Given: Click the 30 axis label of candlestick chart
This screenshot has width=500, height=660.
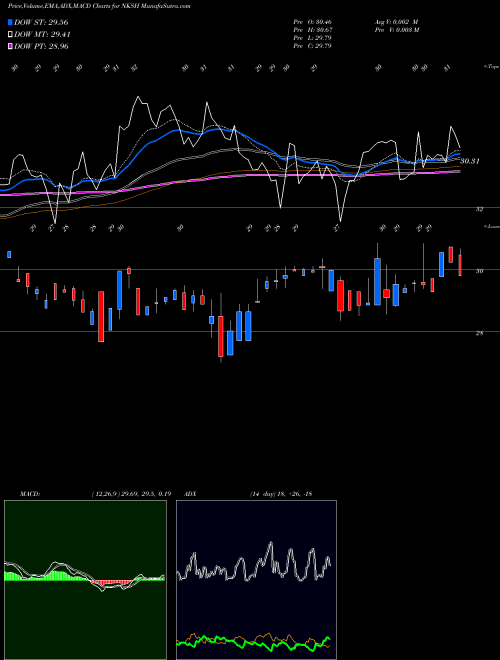Looking at the screenshot, I should point(479,271).
